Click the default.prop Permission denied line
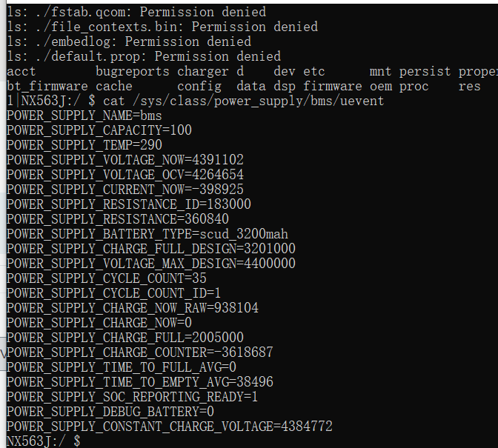 (x=143, y=56)
